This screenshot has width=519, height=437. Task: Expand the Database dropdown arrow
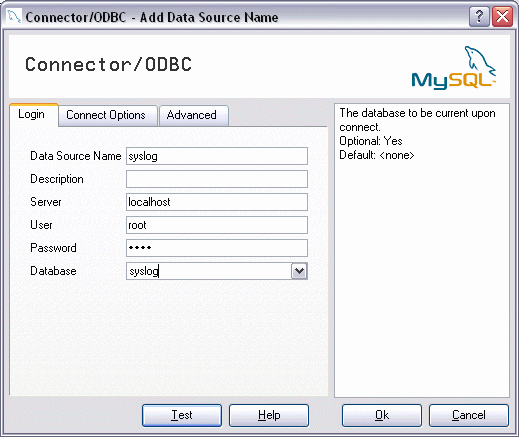click(x=299, y=271)
